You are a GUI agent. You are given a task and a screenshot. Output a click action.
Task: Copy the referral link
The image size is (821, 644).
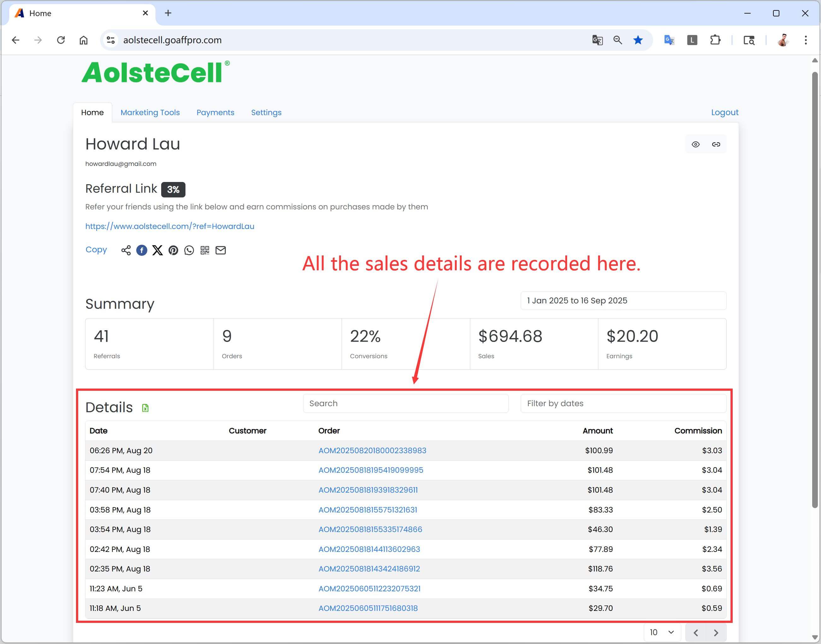pyautogui.click(x=96, y=249)
